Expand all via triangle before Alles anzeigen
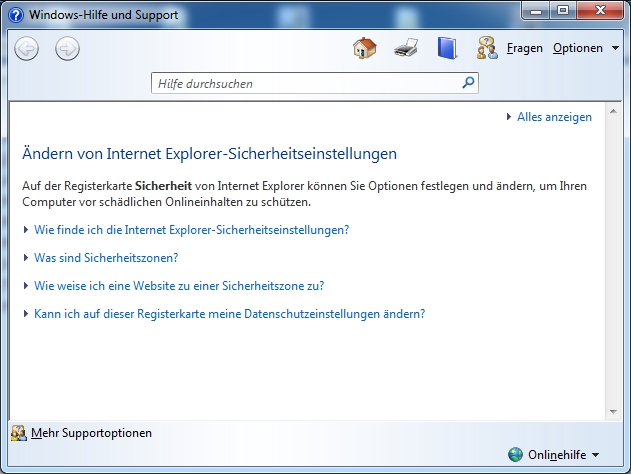631x474 pixels. click(509, 117)
